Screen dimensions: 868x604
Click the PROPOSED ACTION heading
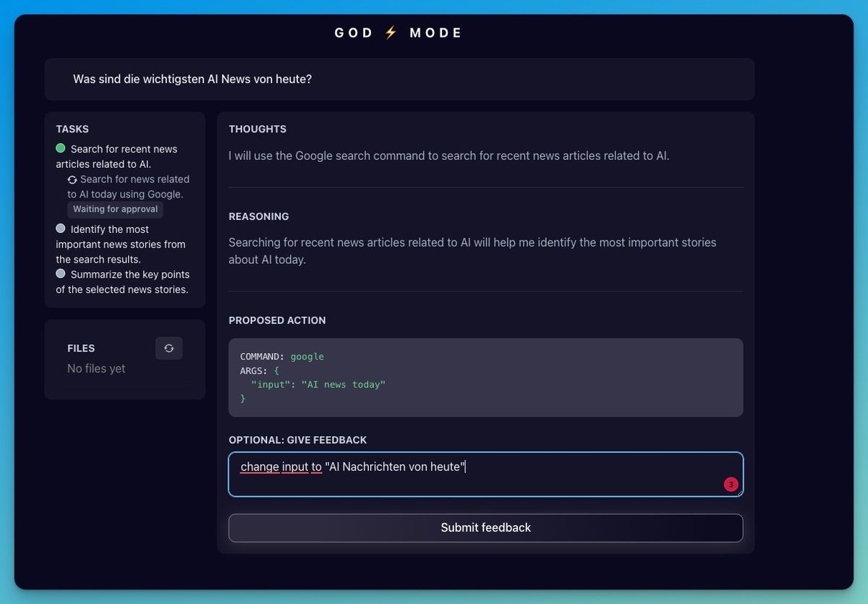click(277, 320)
